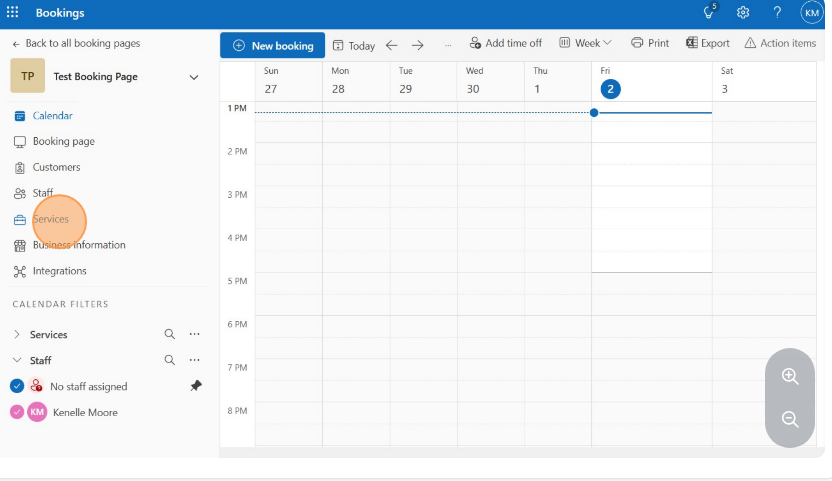The width and height of the screenshot is (832, 481).
Task: Click the Bookings app title
Action: click(x=60, y=13)
